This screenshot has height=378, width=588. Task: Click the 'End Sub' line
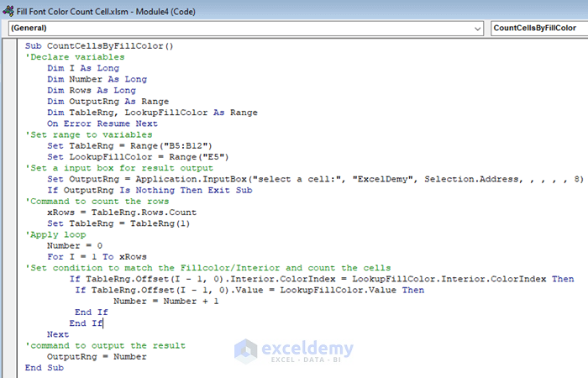[x=45, y=368]
